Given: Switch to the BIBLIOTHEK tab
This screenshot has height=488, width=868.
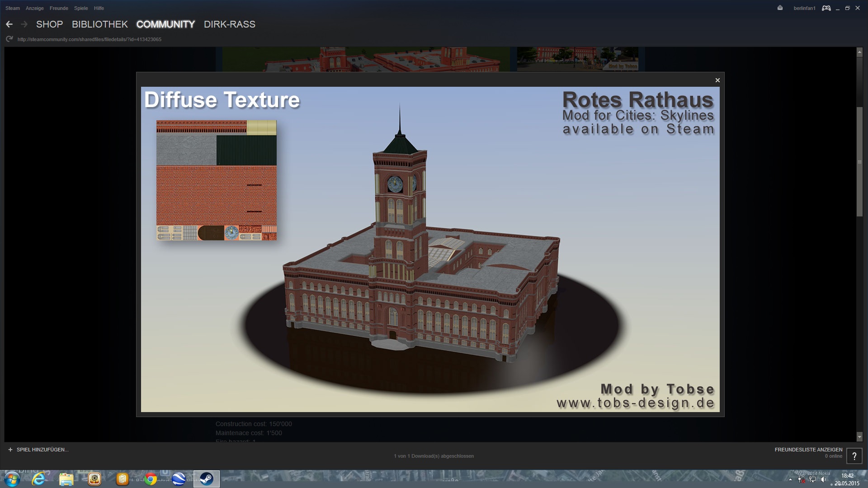Looking at the screenshot, I should click(x=99, y=24).
